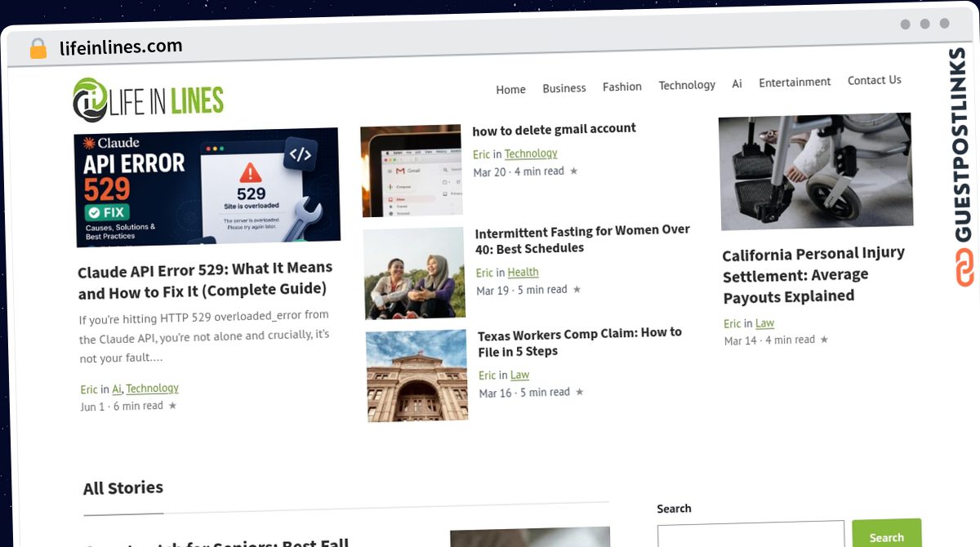Open the Ai menu item
980x547 pixels.
click(737, 84)
